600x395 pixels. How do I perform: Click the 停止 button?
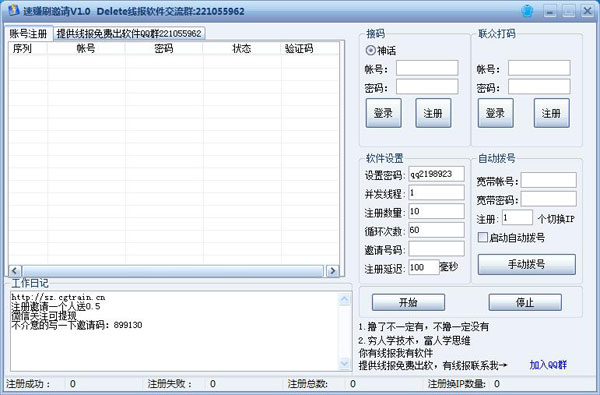525,302
